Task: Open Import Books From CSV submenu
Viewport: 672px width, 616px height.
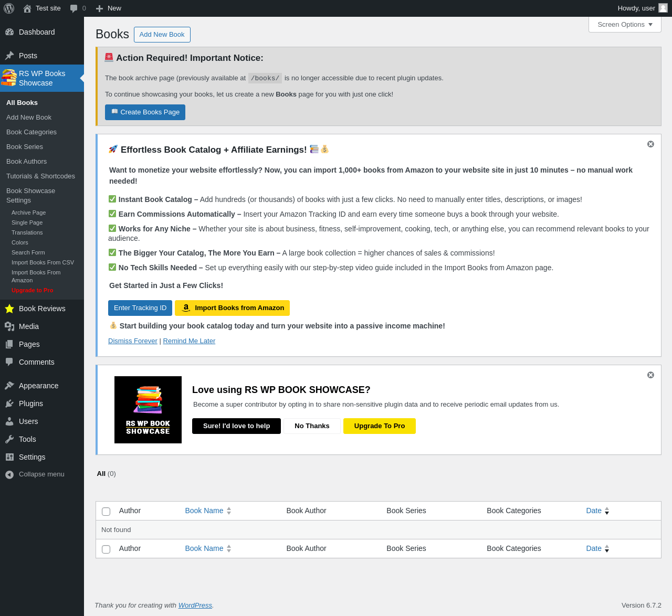Action: pos(43,262)
